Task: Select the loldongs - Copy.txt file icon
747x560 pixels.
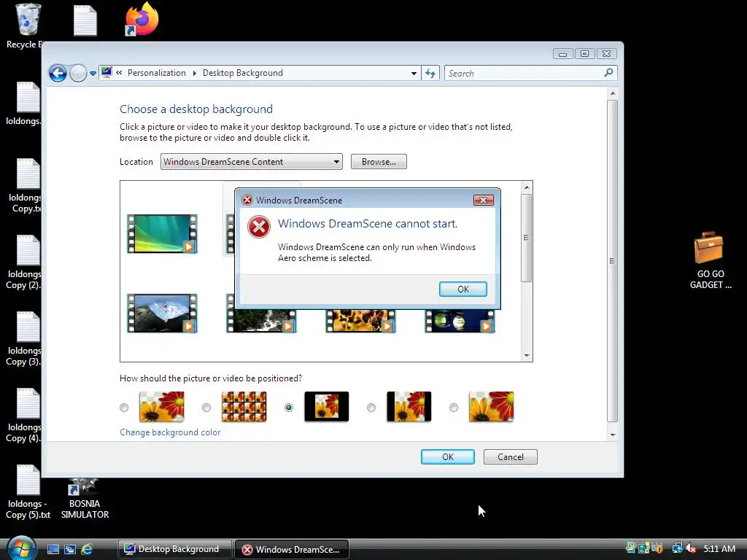Action: pyautogui.click(x=28, y=174)
